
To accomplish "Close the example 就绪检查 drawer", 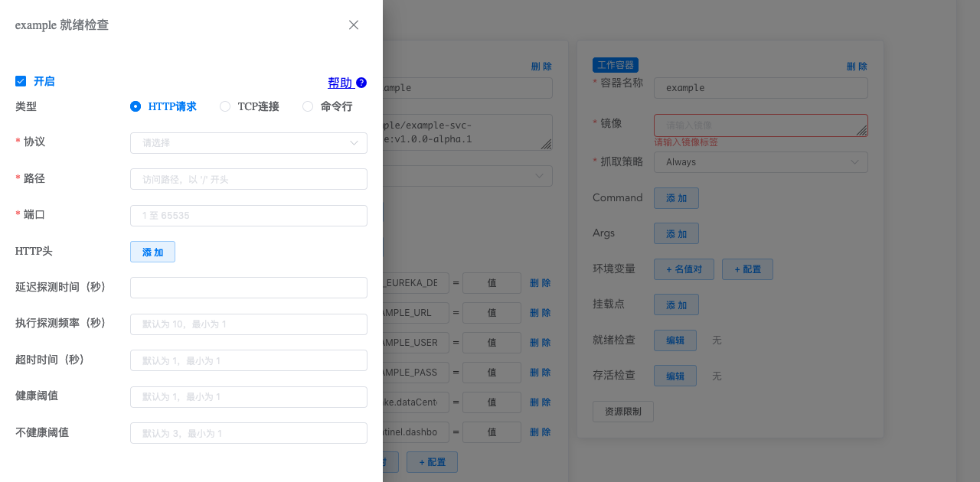I will pyautogui.click(x=354, y=25).
